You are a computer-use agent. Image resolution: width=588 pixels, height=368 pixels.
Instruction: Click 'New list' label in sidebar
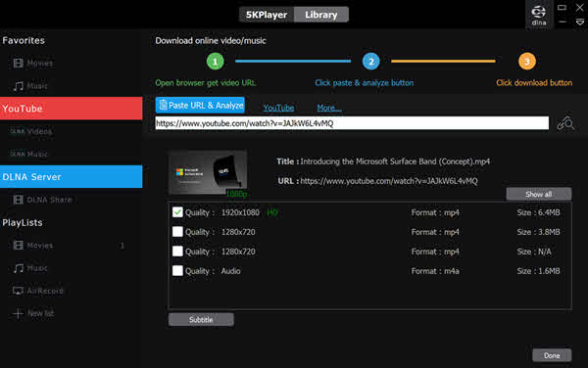(x=41, y=313)
